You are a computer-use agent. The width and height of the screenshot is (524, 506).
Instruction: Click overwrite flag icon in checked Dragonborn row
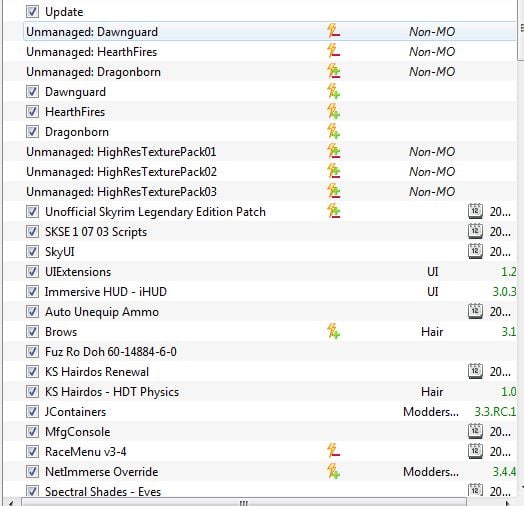pyautogui.click(x=333, y=131)
